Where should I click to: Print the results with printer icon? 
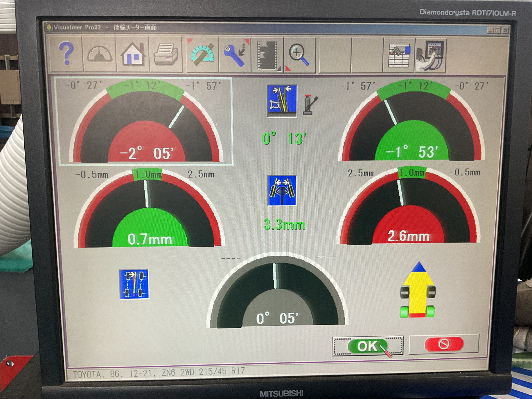click(x=166, y=55)
